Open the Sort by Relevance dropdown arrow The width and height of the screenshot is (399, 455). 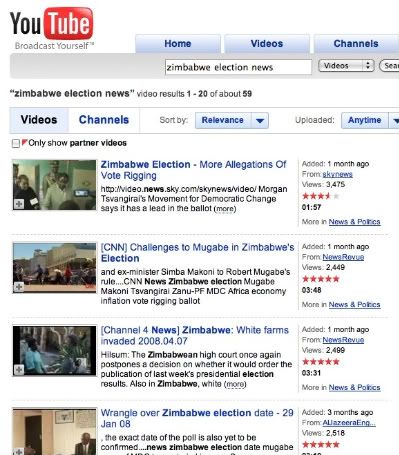coord(260,120)
